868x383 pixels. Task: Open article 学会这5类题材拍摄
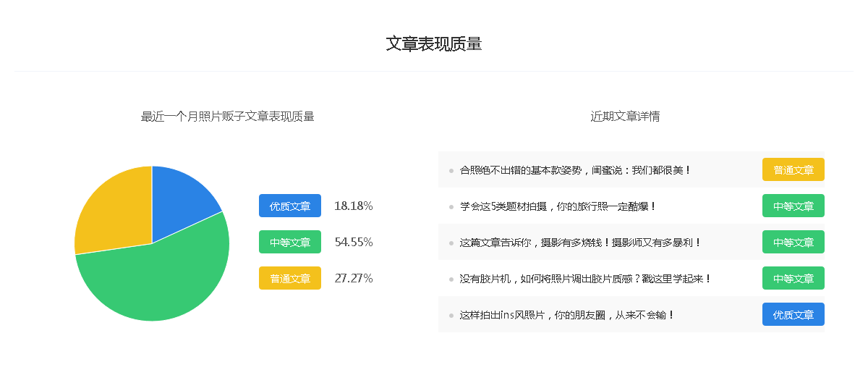click(x=558, y=206)
